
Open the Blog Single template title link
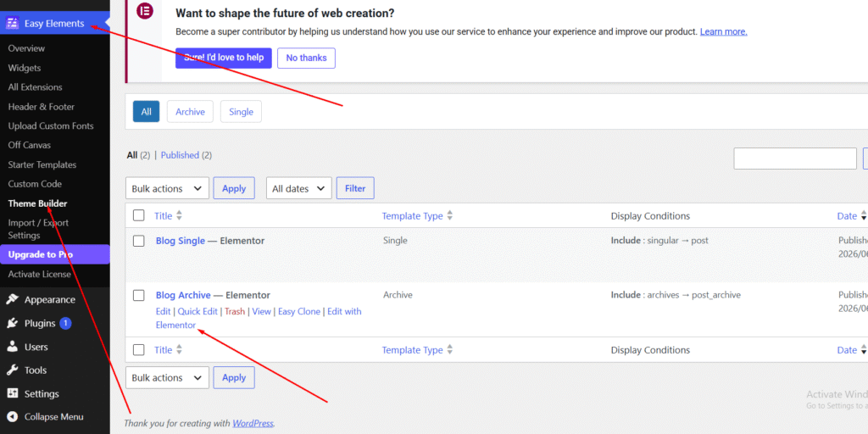coord(181,242)
